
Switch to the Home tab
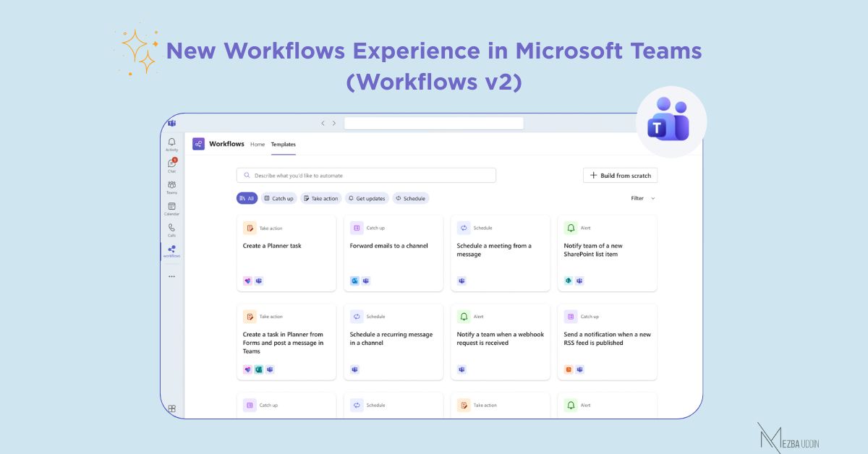(258, 145)
